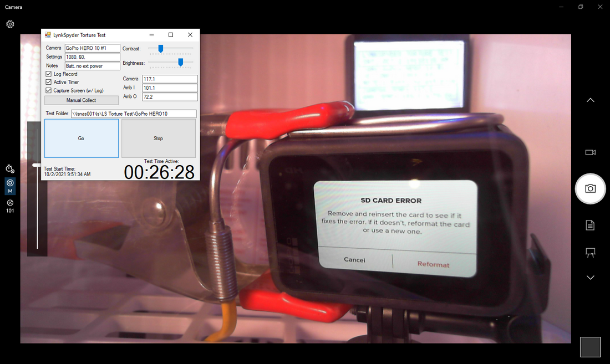Click the Stop button
This screenshot has width=610, height=364.
[158, 138]
